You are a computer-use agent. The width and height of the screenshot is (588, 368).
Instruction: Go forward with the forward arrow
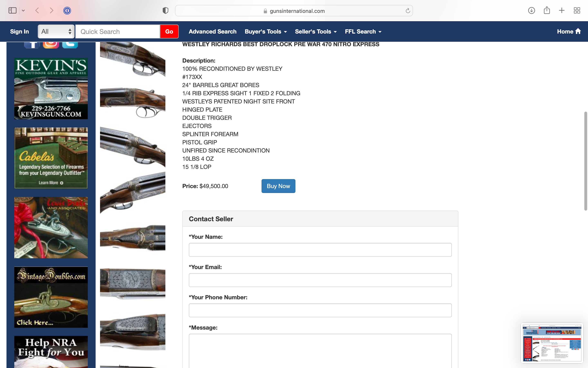pyautogui.click(x=51, y=10)
